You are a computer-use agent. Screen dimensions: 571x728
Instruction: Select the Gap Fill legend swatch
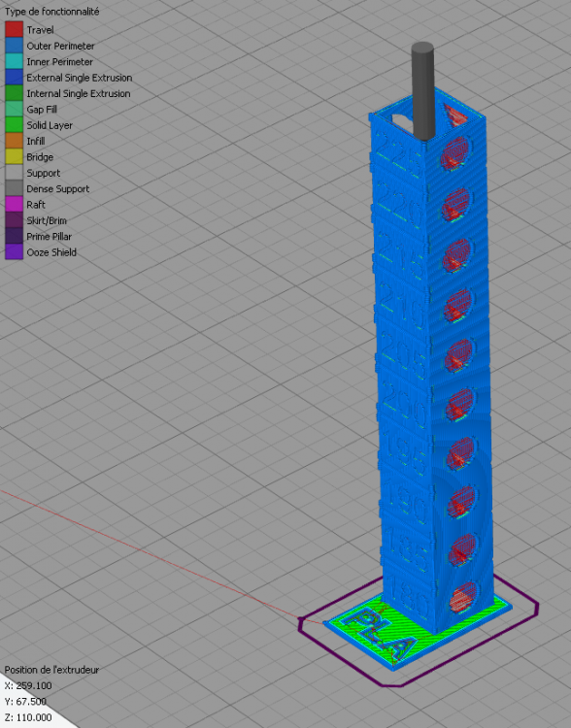(x=14, y=109)
